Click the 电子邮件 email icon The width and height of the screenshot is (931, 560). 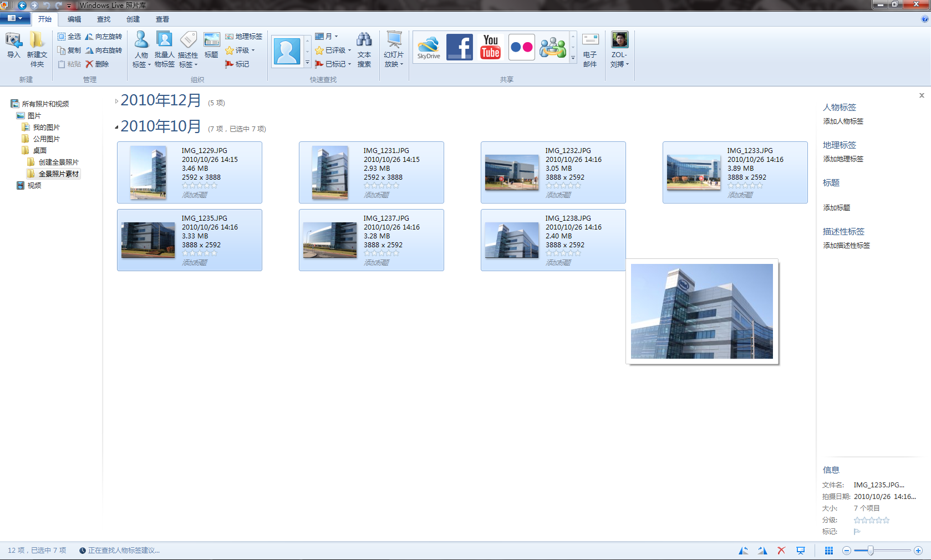click(590, 50)
